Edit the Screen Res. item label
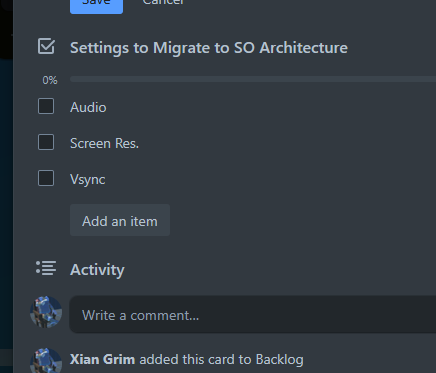The width and height of the screenshot is (436, 373). coord(104,143)
